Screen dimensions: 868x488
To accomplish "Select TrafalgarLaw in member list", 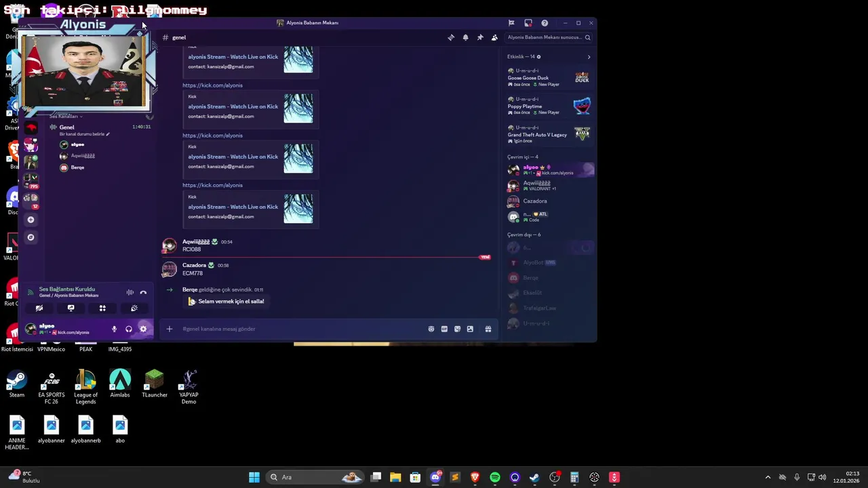I will pos(549,308).
